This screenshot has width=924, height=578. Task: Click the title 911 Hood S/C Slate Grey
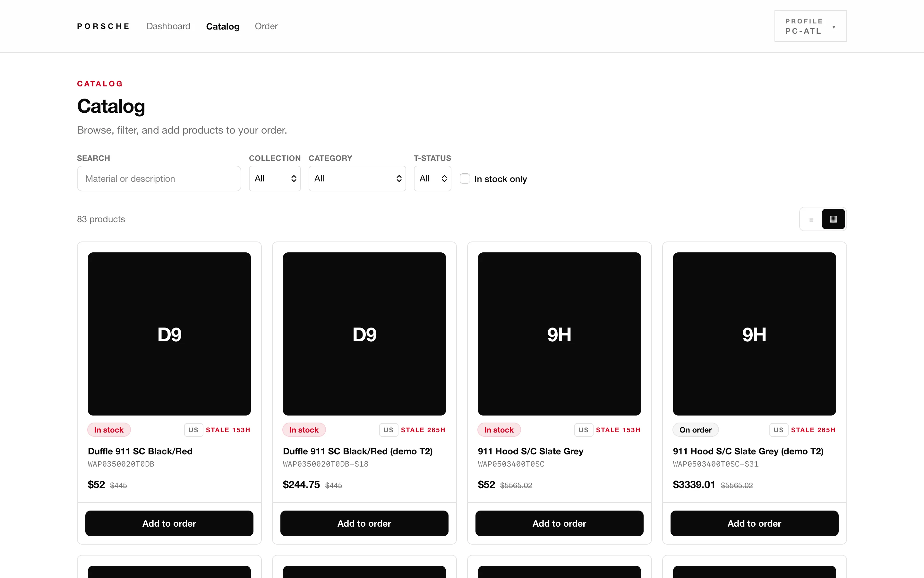tap(530, 451)
